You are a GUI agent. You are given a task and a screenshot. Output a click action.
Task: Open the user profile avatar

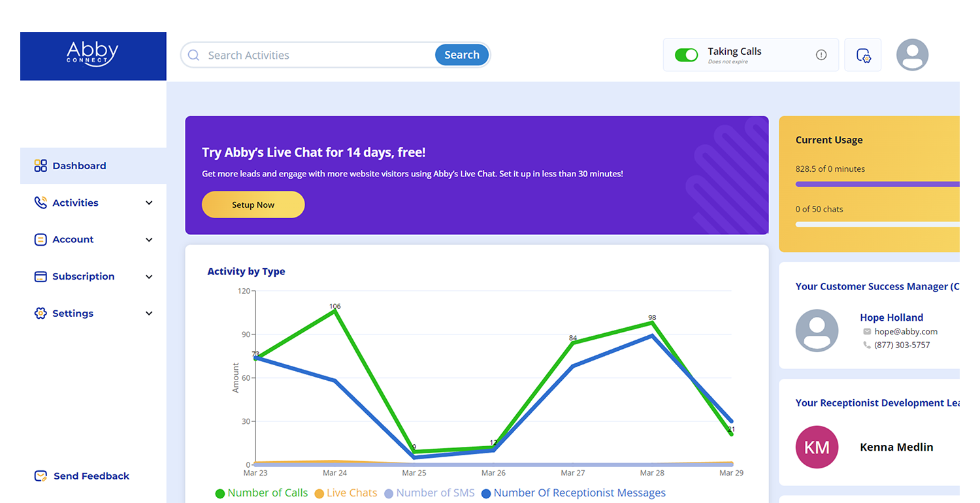[x=912, y=55]
